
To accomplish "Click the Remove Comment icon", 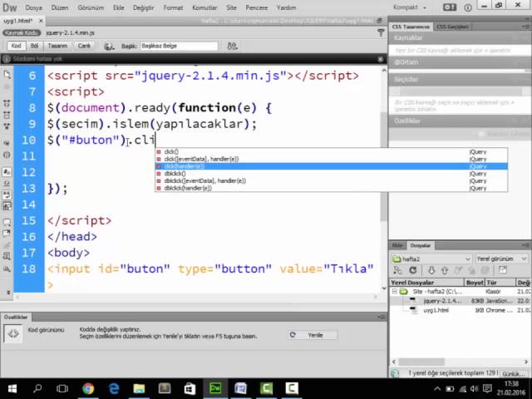I will [7, 234].
